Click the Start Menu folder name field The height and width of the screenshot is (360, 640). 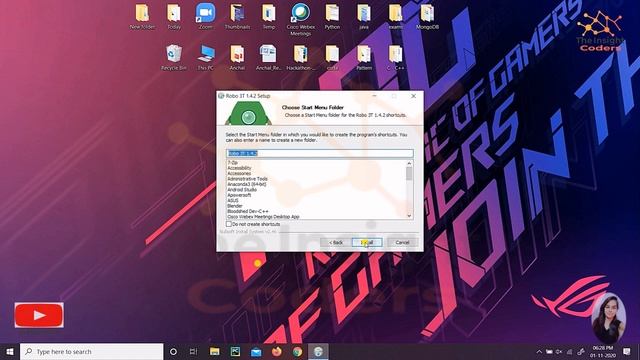320,153
